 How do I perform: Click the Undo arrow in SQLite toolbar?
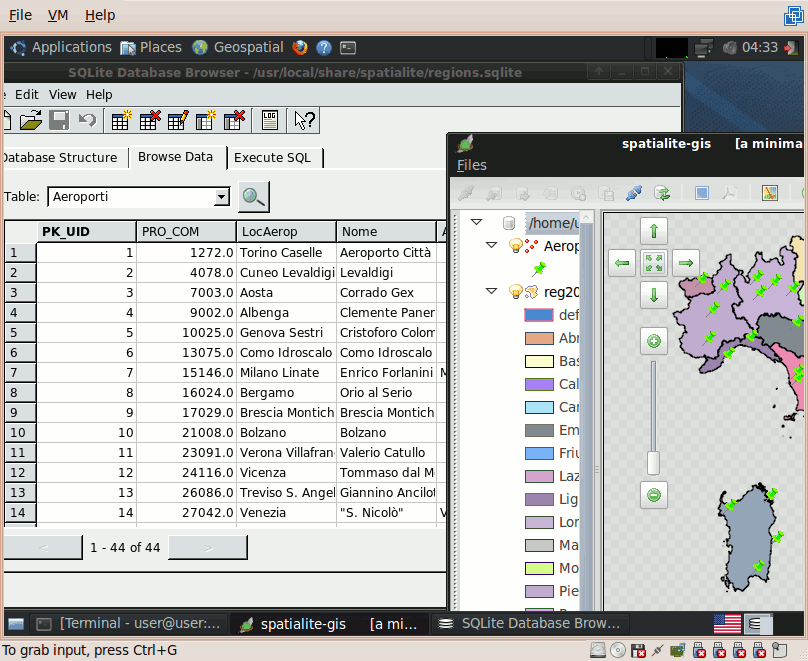(x=87, y=121)
